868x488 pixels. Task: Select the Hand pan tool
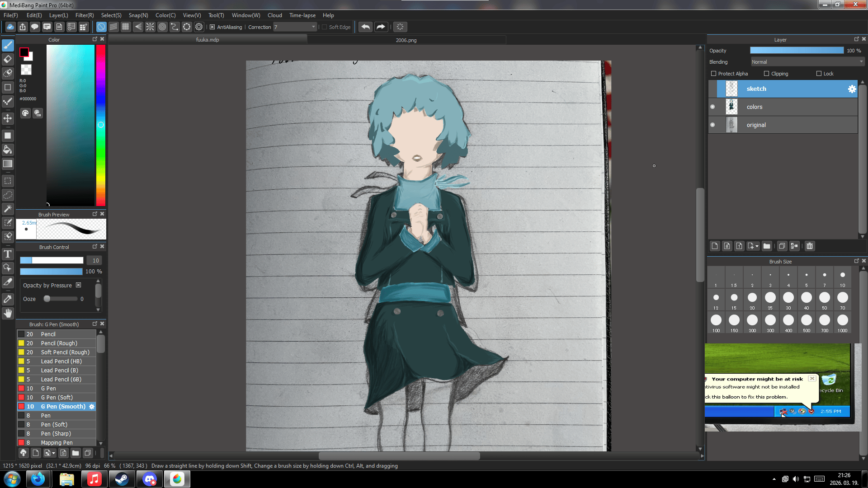click(8, 313)
